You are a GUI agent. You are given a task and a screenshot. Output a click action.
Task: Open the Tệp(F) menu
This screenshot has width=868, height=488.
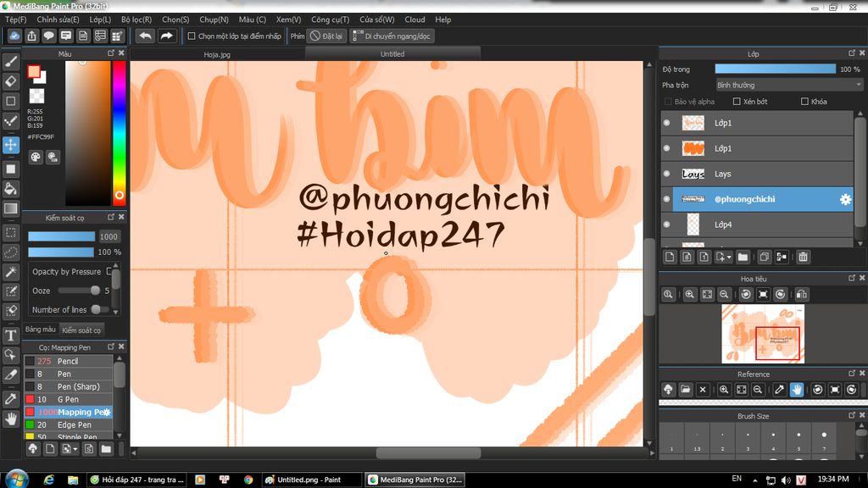15,19
